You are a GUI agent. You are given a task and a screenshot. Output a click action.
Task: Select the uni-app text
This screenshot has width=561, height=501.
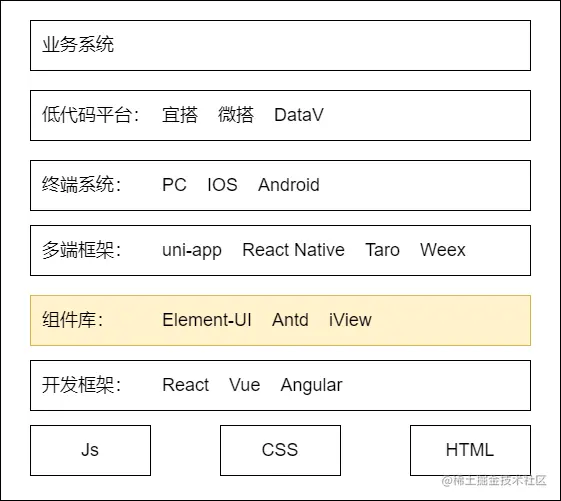192,250
